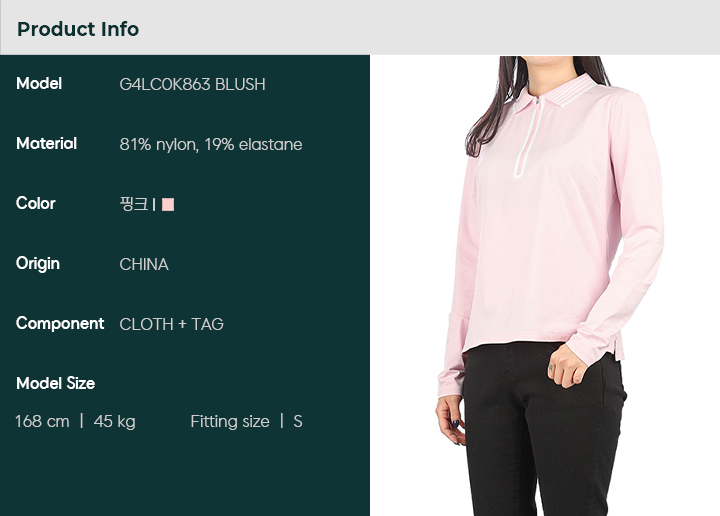Click the pink polo shirt product photo
The height and width of the screenshot is (516, 720).
(545, 286)
